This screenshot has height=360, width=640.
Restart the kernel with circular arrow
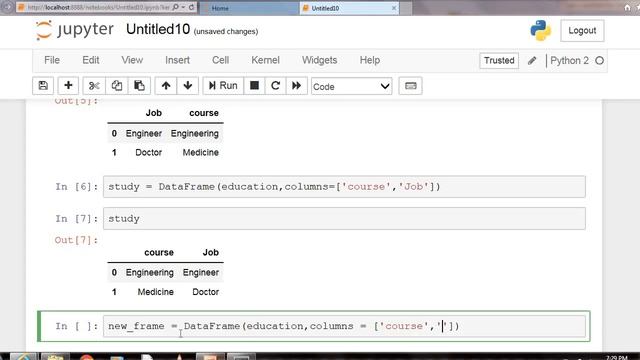pyautogui.click(x=276, y=86)
